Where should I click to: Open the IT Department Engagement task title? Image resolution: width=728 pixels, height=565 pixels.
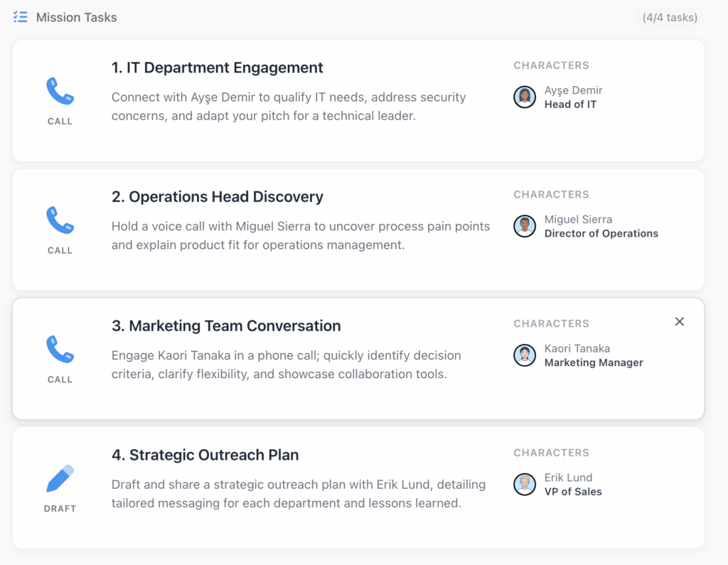(x=218, y=68)
